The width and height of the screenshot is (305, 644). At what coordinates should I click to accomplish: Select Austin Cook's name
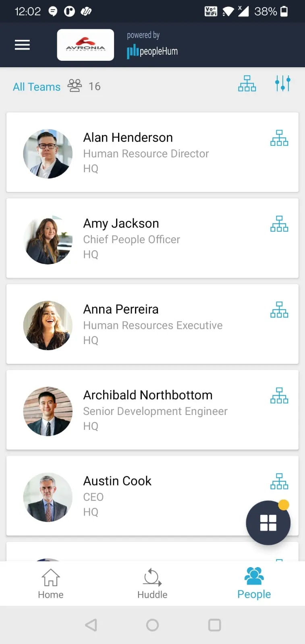click(117, 481)
